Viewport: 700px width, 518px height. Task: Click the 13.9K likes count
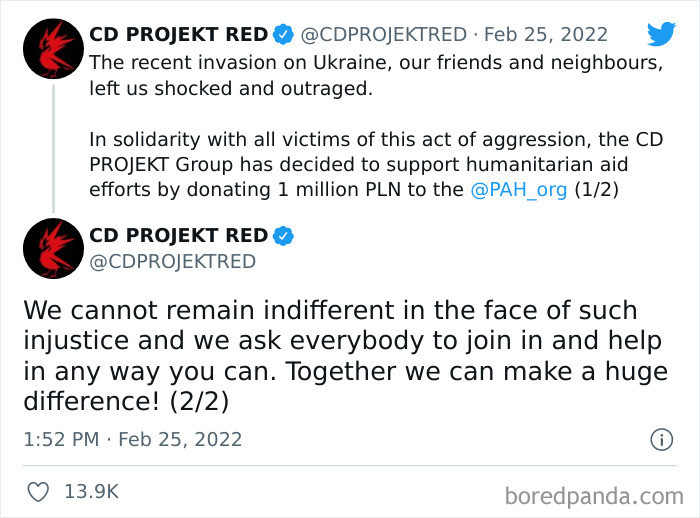[x=92, y=492]
